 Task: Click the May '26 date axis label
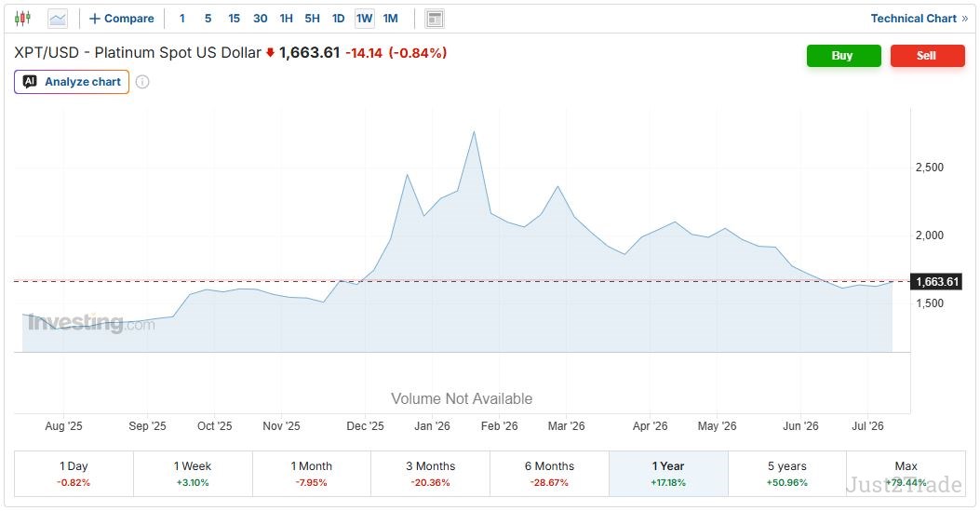click(x=717, y=426)
